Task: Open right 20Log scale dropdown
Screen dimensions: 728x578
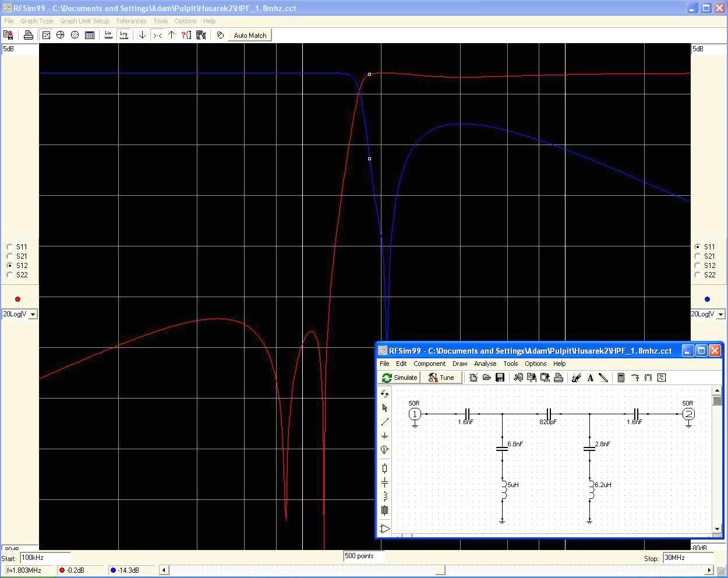Action: click(x=720, y=314)
